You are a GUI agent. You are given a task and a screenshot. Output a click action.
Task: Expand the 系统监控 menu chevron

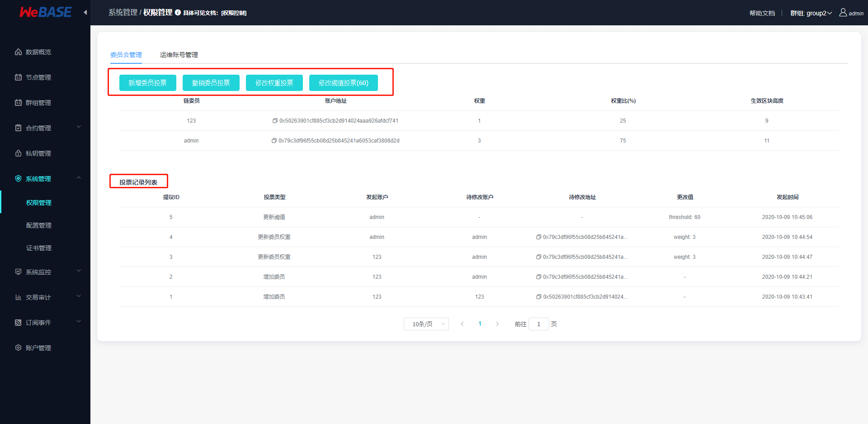pyautogui.click(x=79, y=271)
